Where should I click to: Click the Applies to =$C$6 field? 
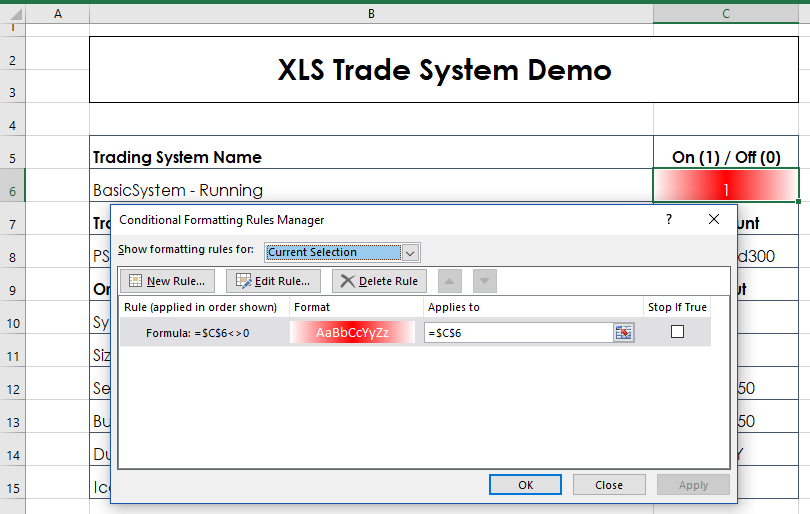(519, 333)
